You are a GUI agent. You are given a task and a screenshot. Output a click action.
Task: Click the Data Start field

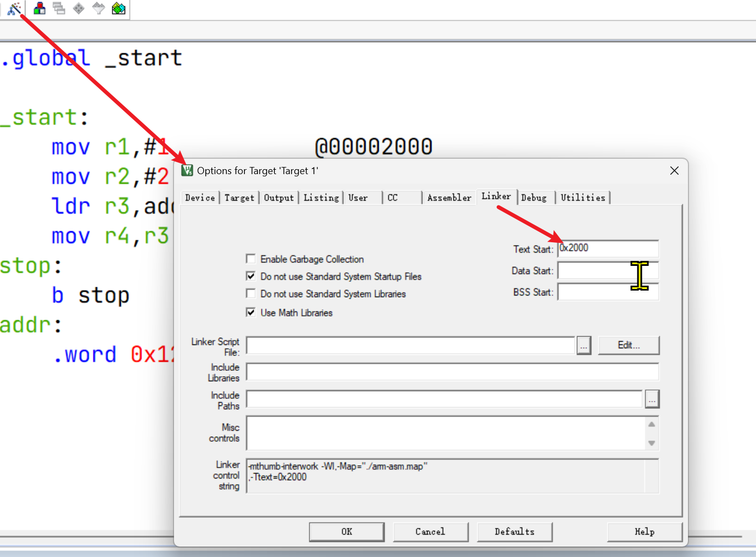pyautogui.click(x=608, y=270)
